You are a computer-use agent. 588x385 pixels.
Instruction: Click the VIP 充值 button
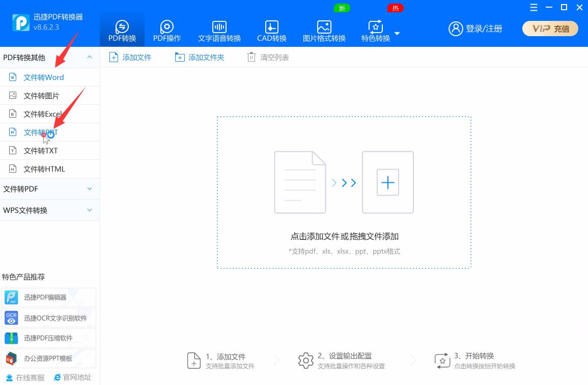[550, 29]
